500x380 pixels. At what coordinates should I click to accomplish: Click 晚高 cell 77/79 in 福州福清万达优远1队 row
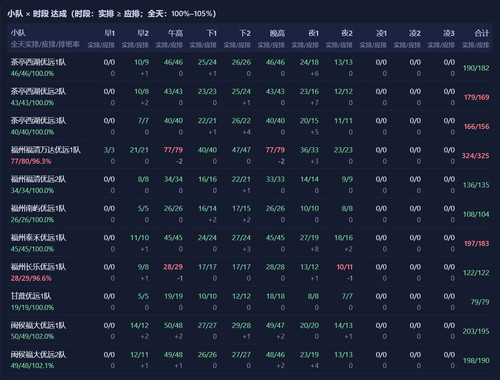[x=275, y=150]
